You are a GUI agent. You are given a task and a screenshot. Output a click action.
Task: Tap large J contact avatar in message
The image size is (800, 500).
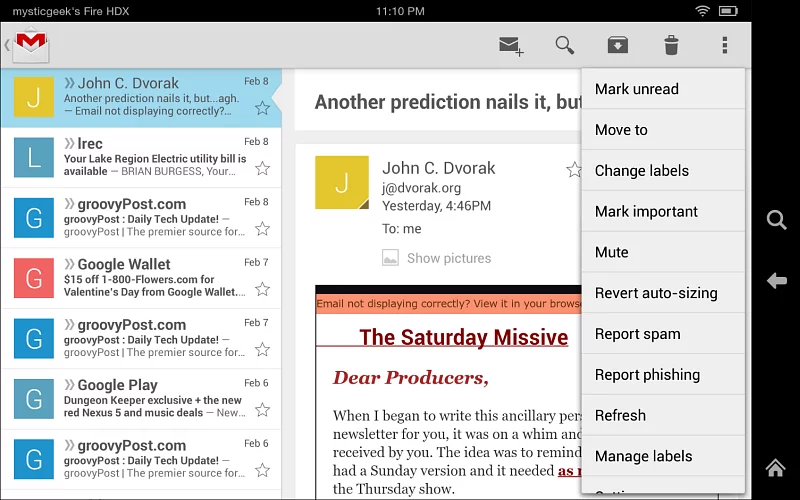[x=342, y=183]
